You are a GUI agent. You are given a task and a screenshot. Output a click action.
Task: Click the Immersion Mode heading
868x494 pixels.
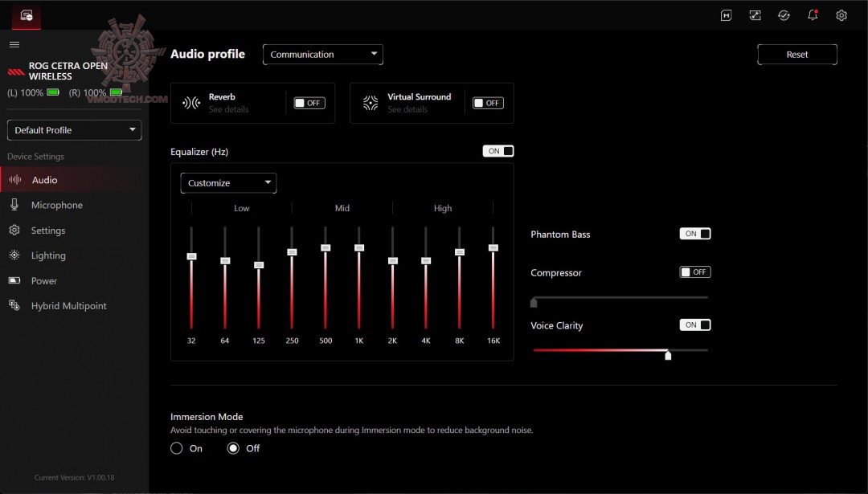click(207, 417)
